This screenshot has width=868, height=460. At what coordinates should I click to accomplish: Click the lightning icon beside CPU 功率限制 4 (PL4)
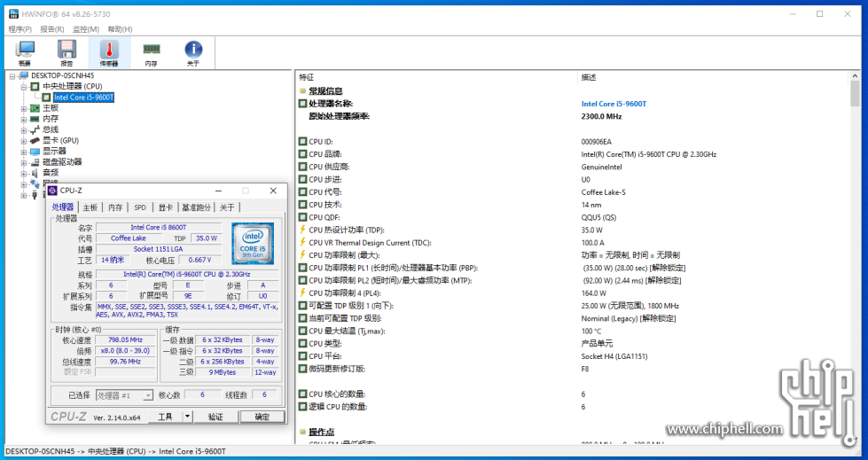click(x=303, y=292)
